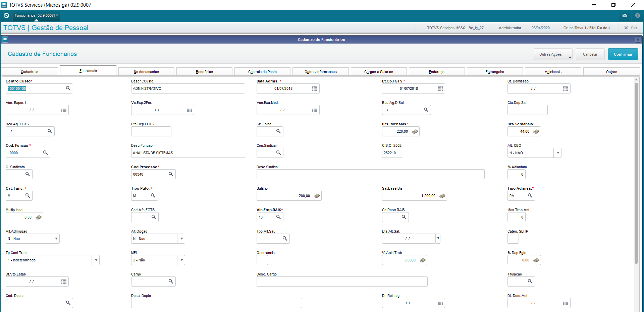
Task: Open help icon in top bar
Action: pos(638,15)
